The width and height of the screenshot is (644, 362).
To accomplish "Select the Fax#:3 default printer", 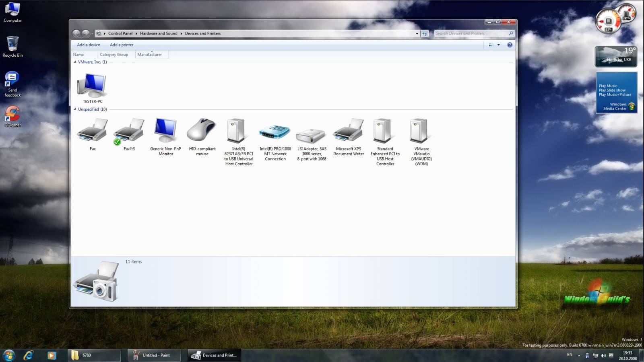I will click(x=129, y=134).
